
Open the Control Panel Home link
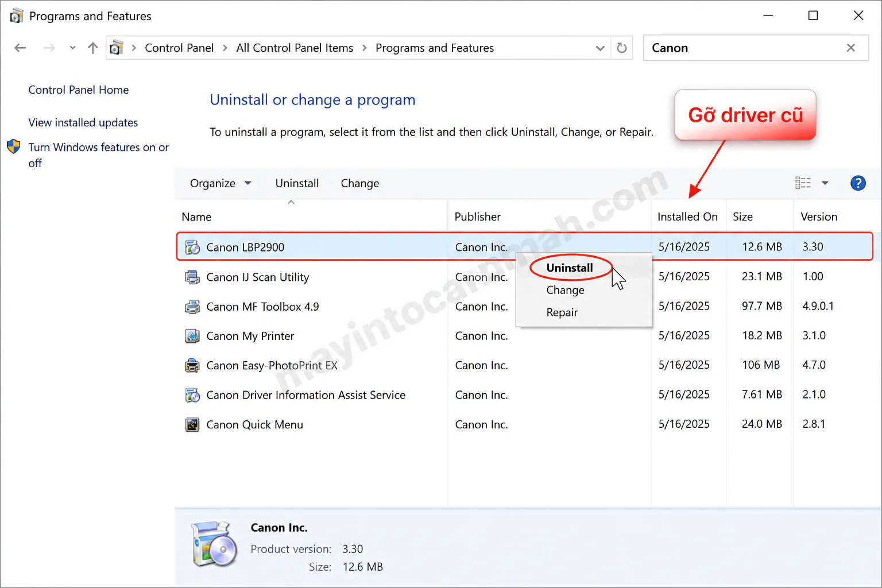79,90
